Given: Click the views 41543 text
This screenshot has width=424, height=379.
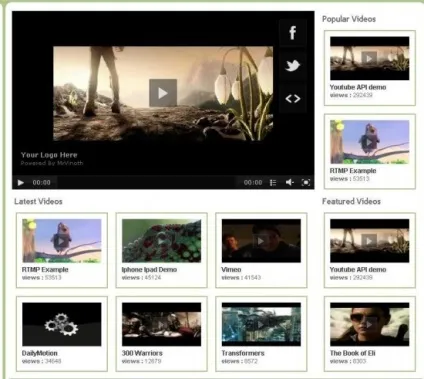Looking at the screenshot, I should coord(241,277).
